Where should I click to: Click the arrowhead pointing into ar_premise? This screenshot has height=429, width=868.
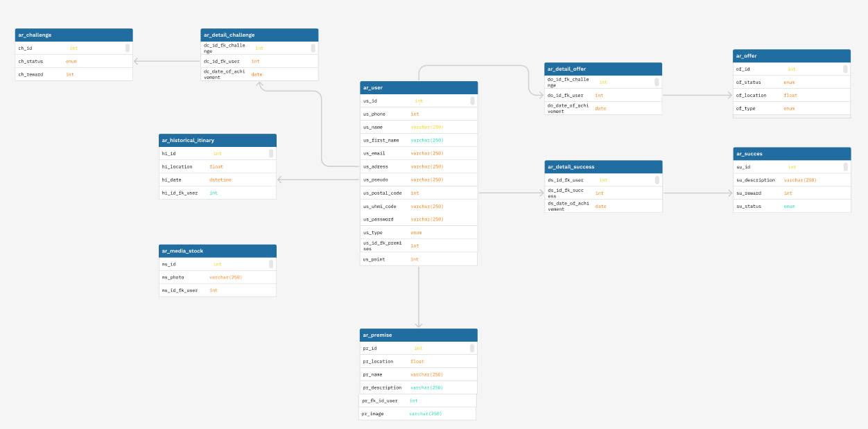[418, 324]
